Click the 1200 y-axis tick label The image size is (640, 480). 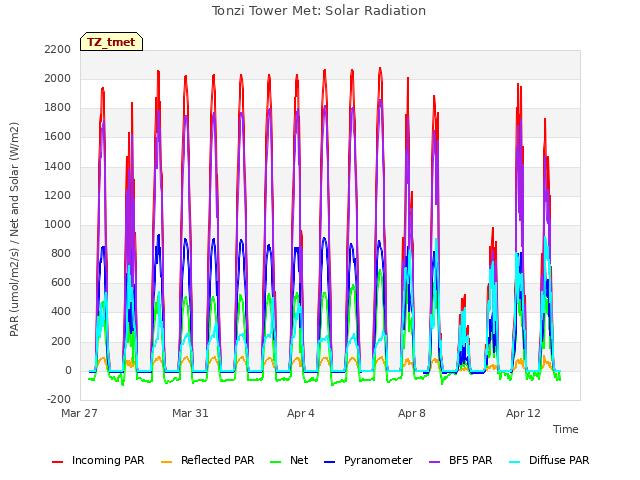point(58,196)
